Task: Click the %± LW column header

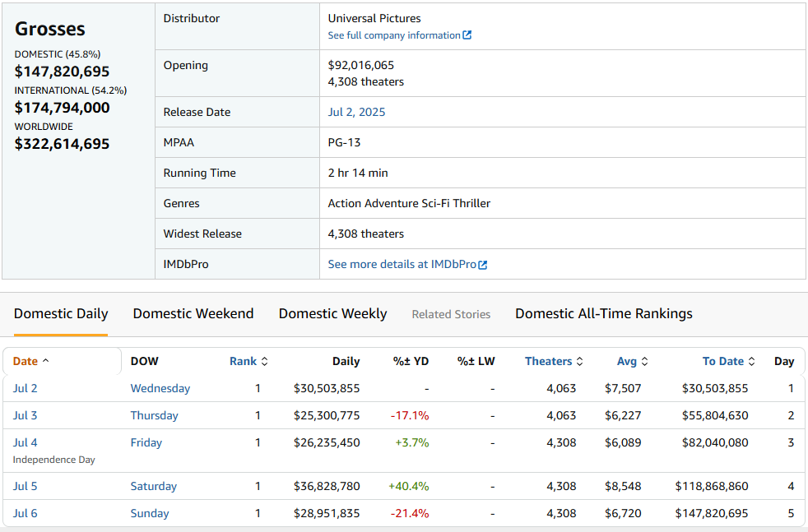Action: pos(476,361)
